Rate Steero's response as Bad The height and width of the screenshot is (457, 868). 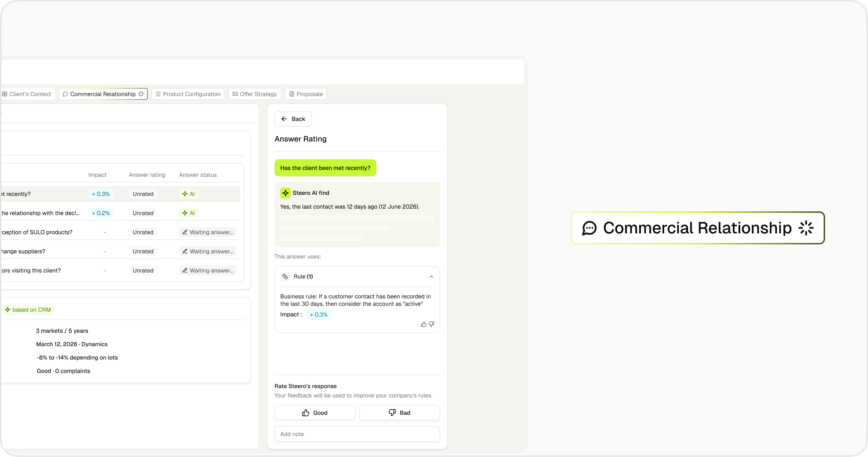point(399,413)
